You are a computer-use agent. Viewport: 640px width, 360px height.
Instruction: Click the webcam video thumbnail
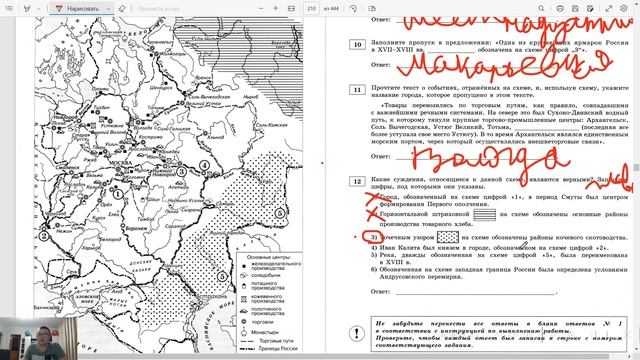click(38, 338)
